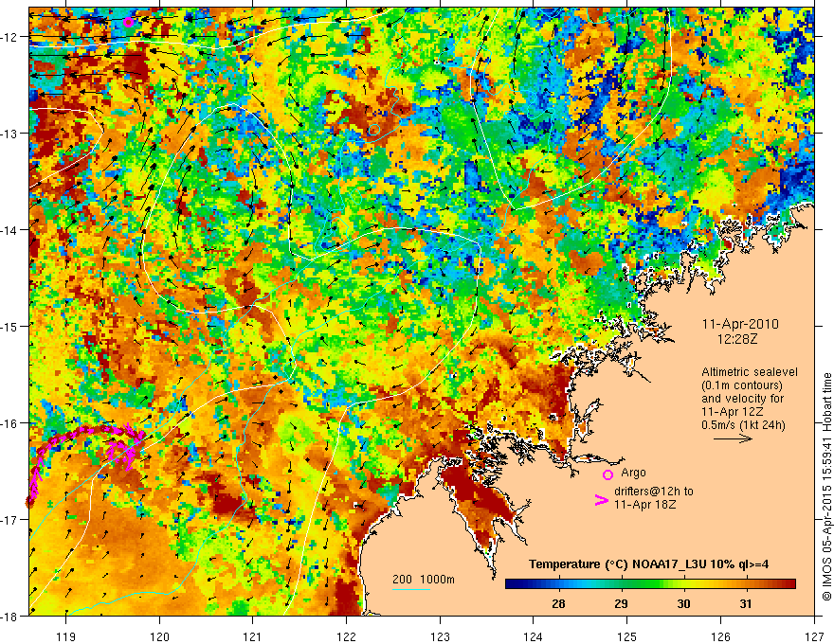Click the date label 11-Apr-2010
The height and width of the screenshot is (644, 834).
[740, 324]
